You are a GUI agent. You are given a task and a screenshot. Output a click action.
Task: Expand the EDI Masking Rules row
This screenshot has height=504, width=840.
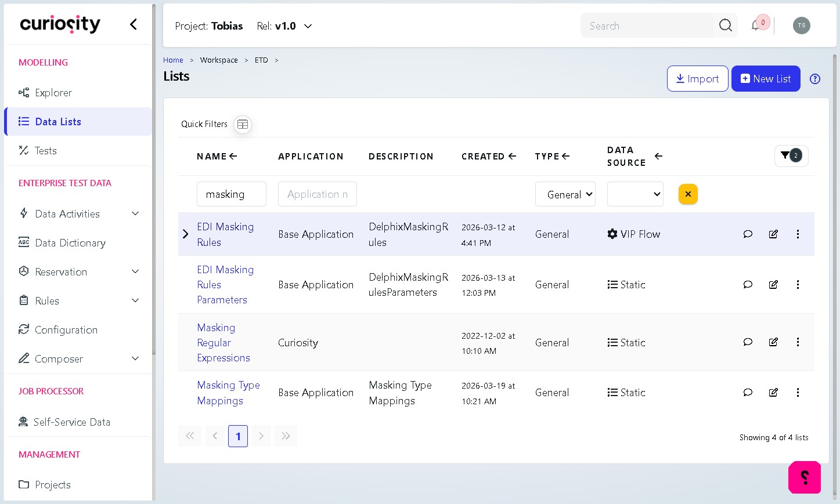pos(186,234)
